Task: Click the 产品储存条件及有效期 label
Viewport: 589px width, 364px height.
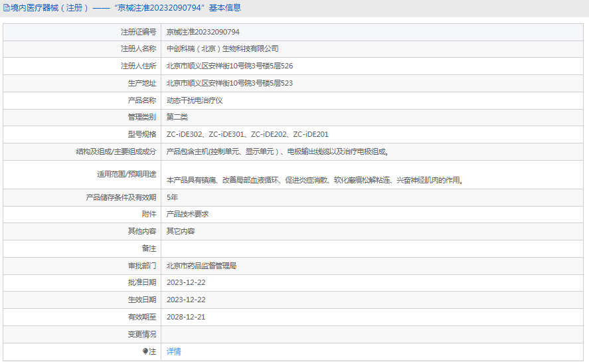Action: [121, 197]
